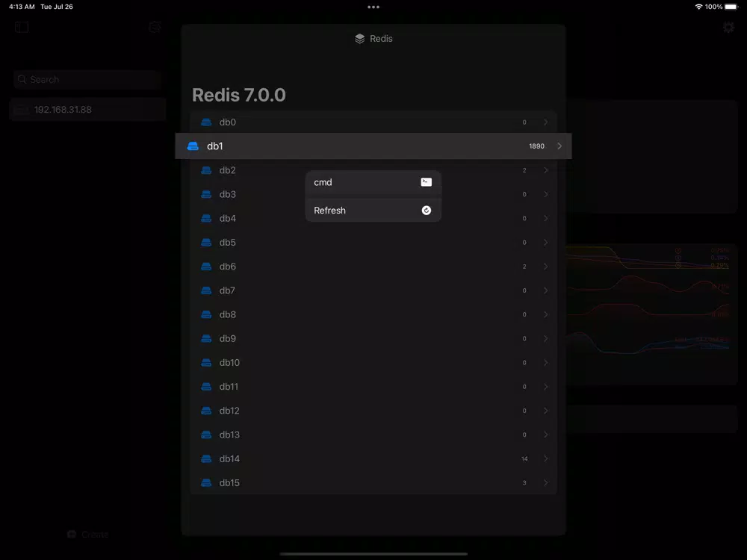
Task: Click the db1 row label
Action: coord(215,146)
